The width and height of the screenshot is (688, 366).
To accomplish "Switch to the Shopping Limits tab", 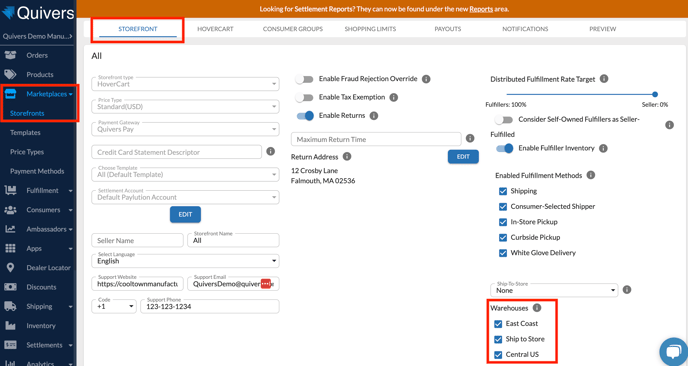I will 370,29.
